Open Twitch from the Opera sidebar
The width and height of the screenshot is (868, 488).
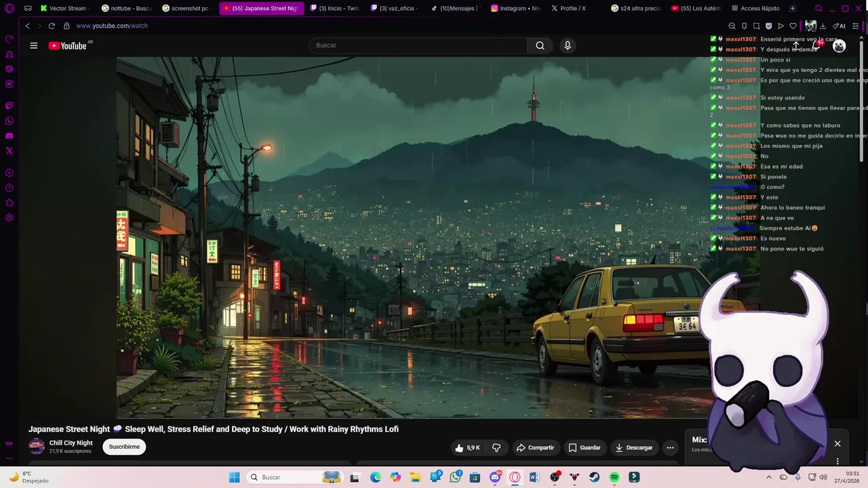9,106
